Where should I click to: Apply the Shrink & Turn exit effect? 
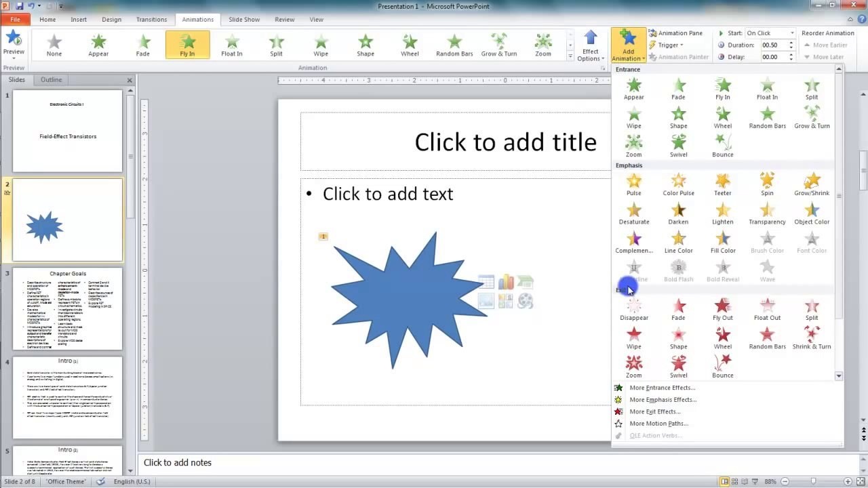point(812,338)
